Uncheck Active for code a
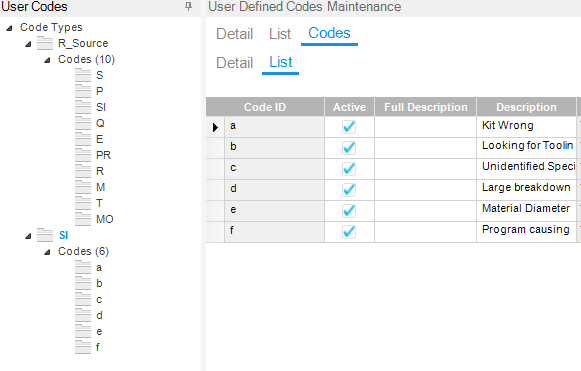Image resolution: width=581 pixels, height=371 pixels. (x=349, y=127)
